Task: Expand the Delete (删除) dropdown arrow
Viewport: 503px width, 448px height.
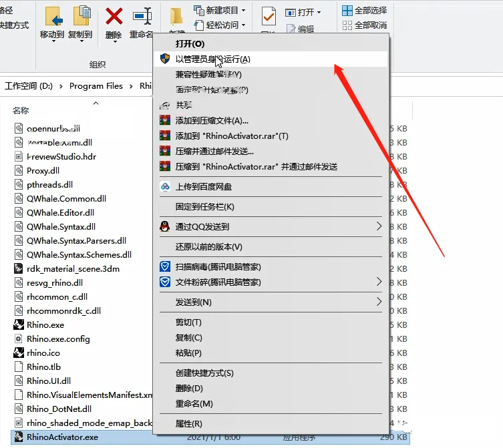Action: 114,41
